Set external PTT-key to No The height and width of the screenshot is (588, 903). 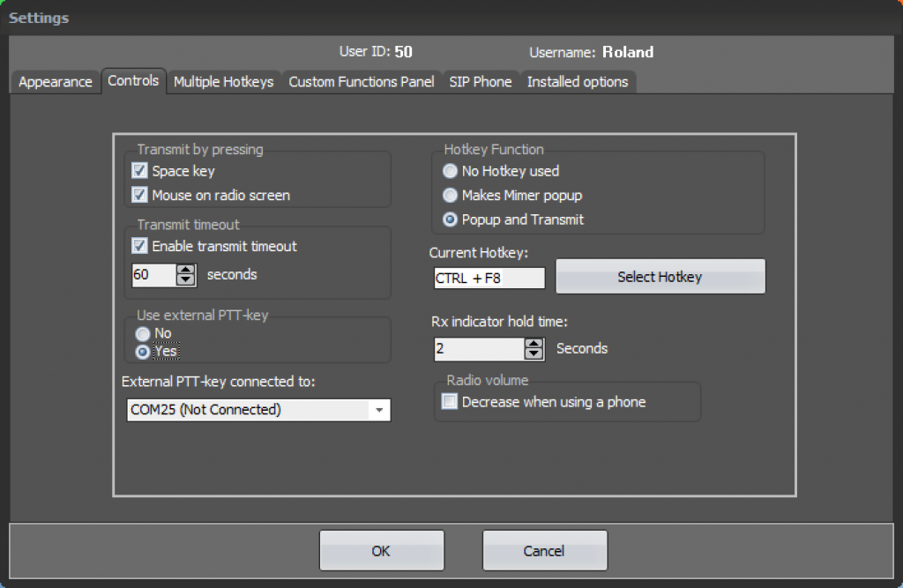point(142,333)
